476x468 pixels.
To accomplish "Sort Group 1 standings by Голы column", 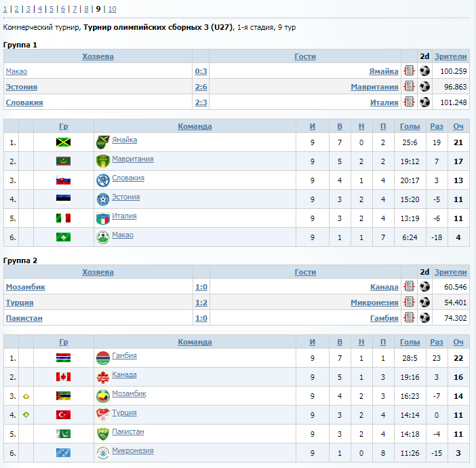I will [410, 126].
